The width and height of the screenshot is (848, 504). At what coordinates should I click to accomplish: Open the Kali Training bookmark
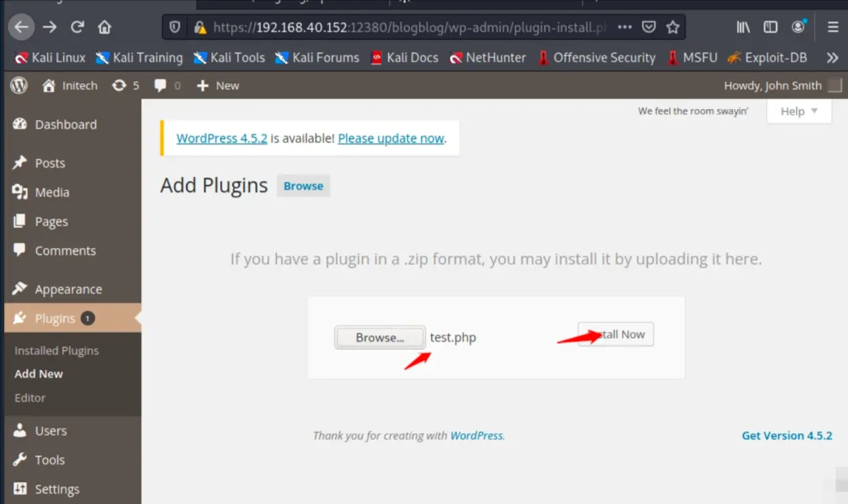click(140, 58)
